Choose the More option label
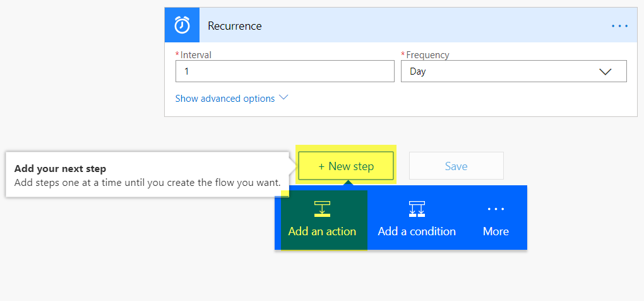Viewport: 644px width, 301px height. point(496,231)
